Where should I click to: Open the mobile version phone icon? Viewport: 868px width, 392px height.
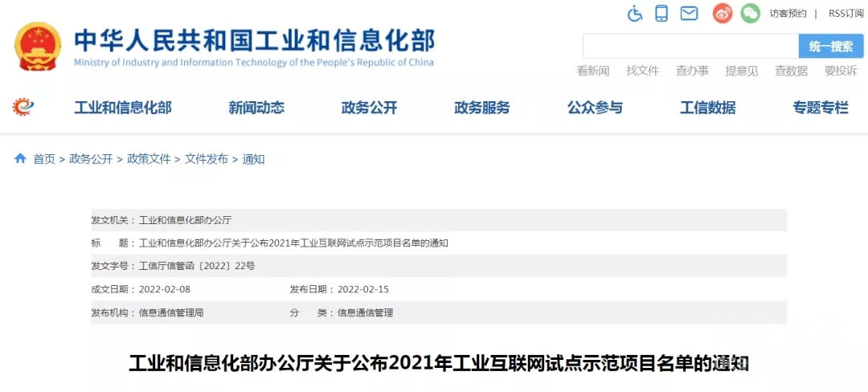tap(661, 13)
